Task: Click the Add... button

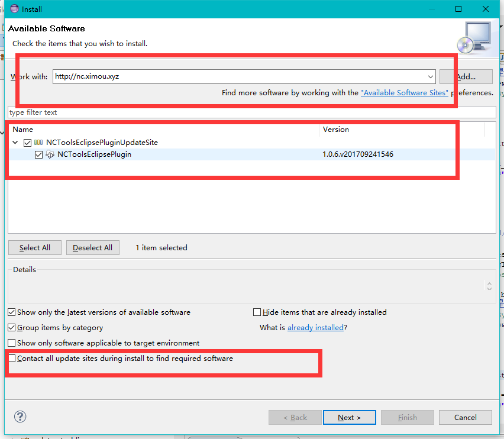Action: (x=466, y=77)
